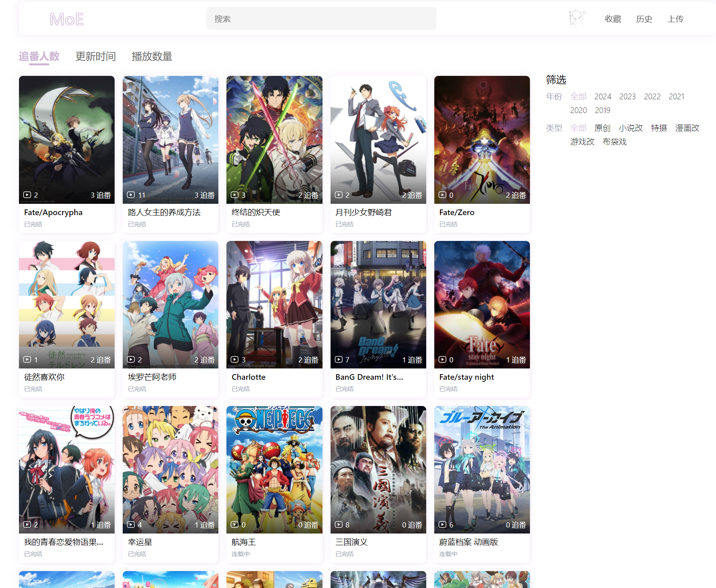Select 全部 in the 年份 filter
The width and height of the screenshot is (716, 588).
click(578, 96)
